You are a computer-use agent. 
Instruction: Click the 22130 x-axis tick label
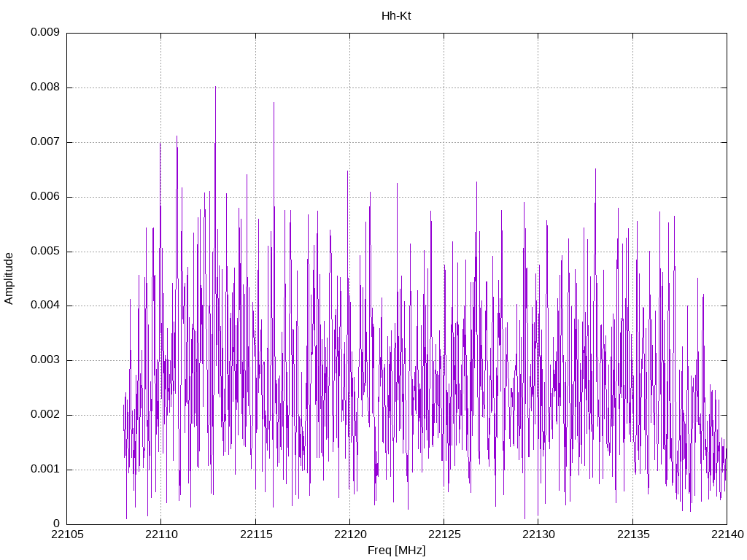(539, 534)
